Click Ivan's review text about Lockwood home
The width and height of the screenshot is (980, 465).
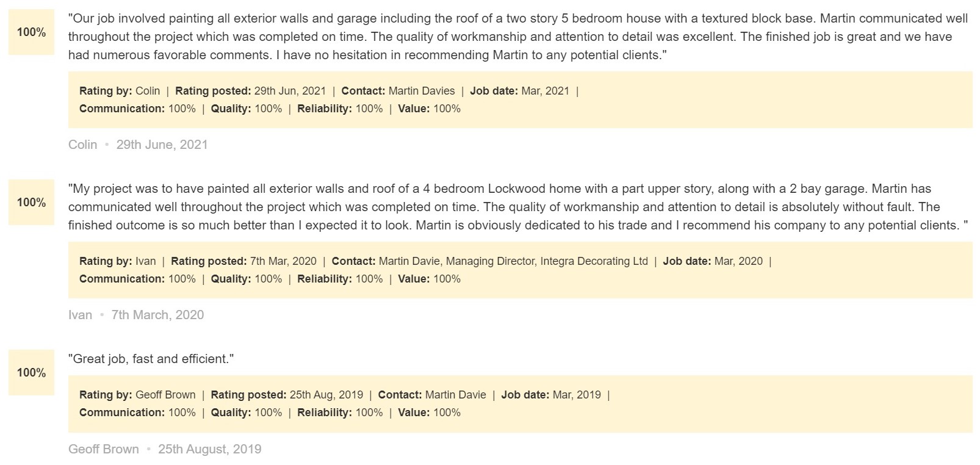coord(519,207)
